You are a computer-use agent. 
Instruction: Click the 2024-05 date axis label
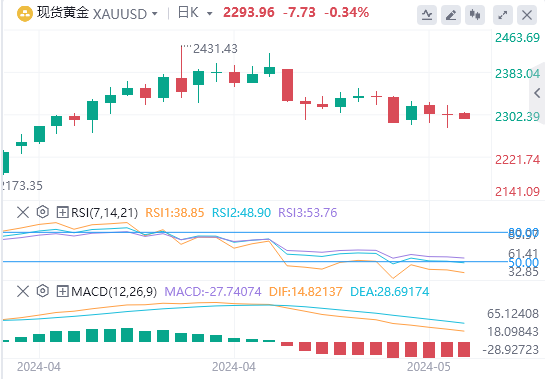(x=429, y=367)
